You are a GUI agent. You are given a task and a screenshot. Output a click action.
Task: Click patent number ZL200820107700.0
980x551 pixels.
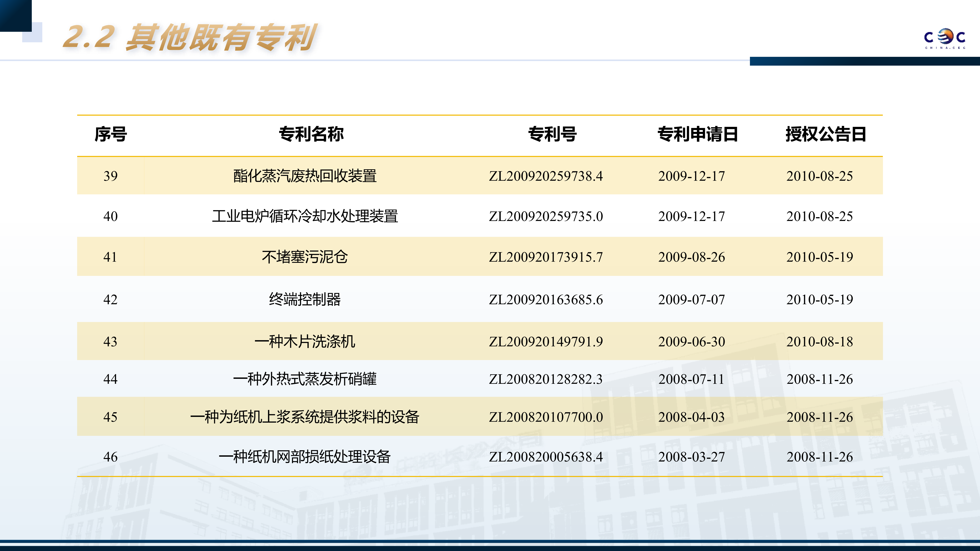[546, 417]
